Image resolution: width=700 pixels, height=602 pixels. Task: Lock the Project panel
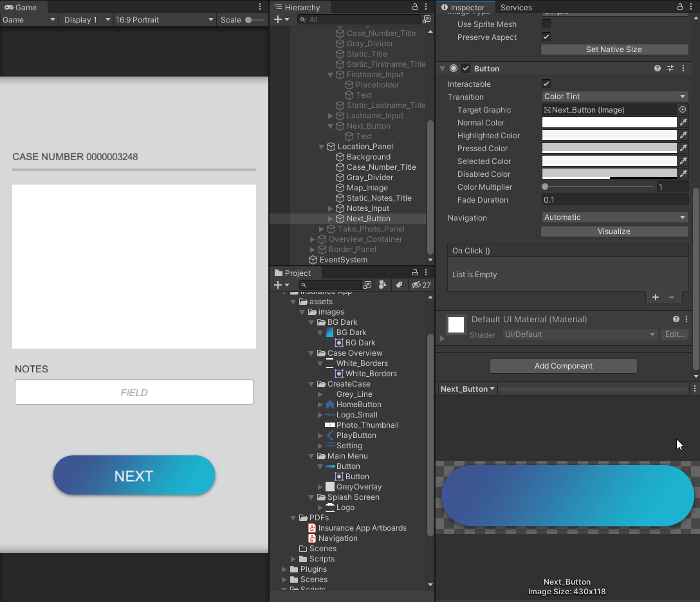pyautogui.click(x=415, y=272)
